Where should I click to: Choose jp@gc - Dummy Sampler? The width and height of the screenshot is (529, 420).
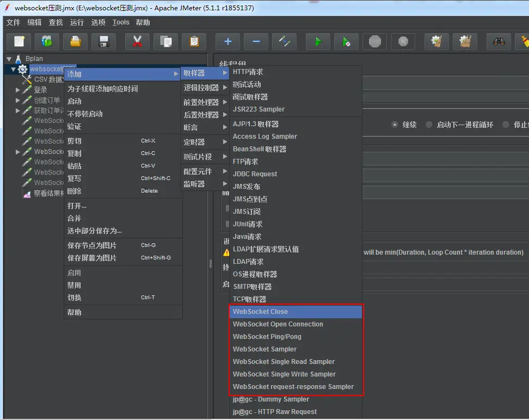(x=296, y=399)
